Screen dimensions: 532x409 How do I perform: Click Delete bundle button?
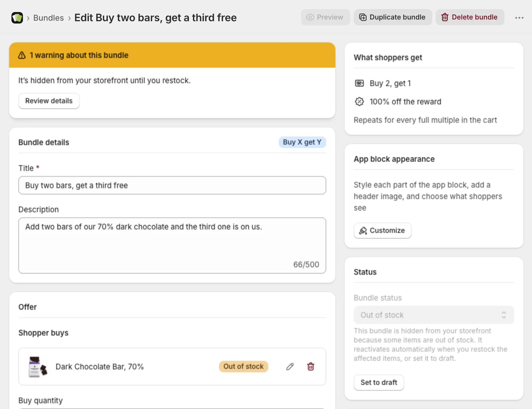point(470,17)
